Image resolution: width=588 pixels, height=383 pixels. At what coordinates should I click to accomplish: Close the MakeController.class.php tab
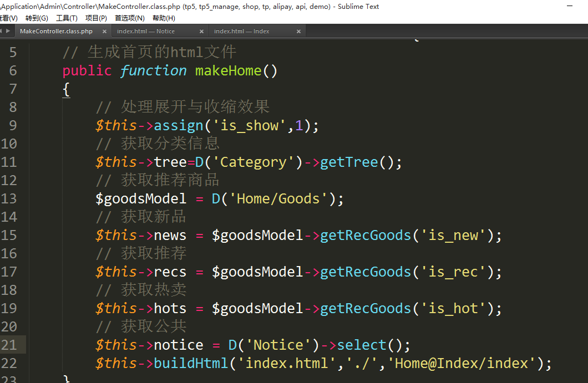click(104, 32)
